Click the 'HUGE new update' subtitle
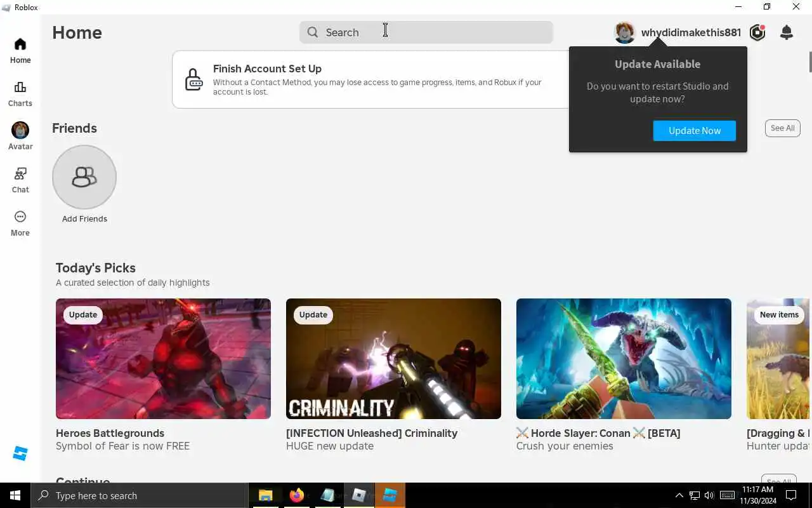 pos(330,446)
